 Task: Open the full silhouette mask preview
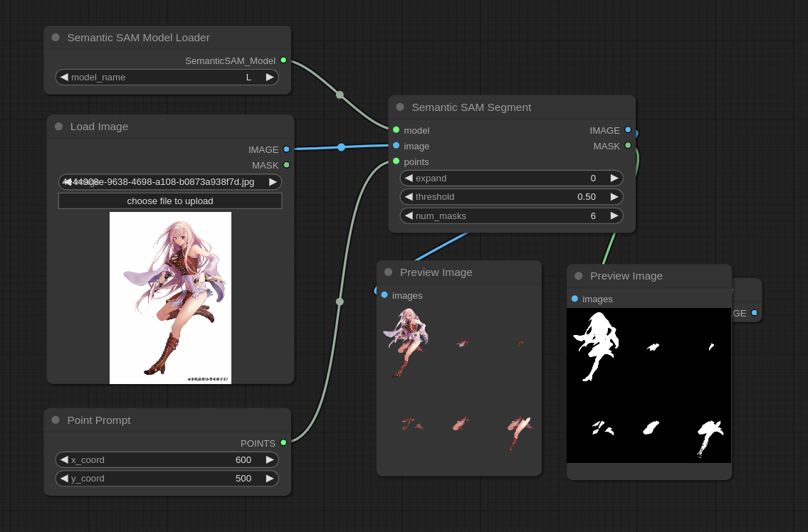pyautogui.click(x=596, y=346)
